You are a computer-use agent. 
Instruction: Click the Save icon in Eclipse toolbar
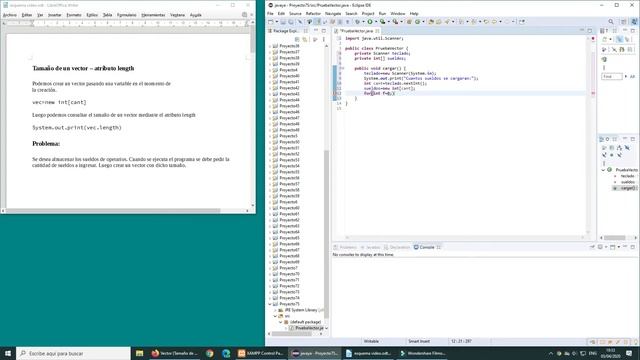pos(283,22)
